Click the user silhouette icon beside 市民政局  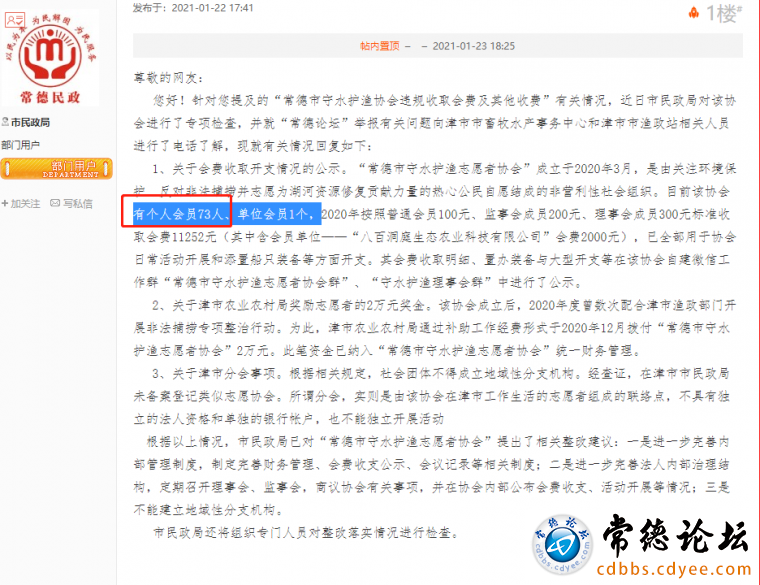pyautogui.click(x=5, y=122)
